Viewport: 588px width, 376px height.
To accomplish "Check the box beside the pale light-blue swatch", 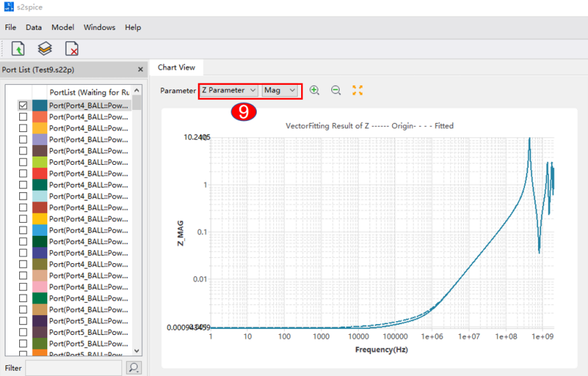I will coord(23,196).
